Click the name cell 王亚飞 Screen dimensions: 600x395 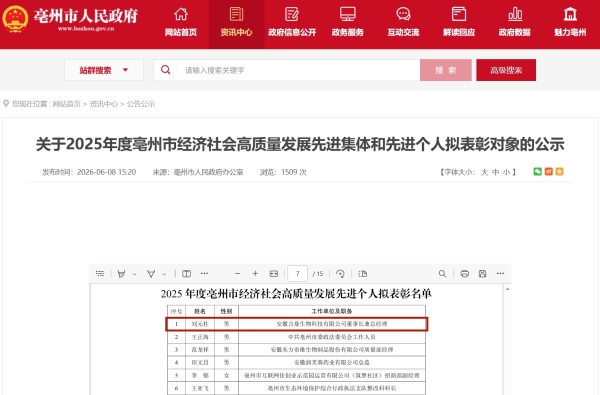pyautogui.click(x=200, y=388)
